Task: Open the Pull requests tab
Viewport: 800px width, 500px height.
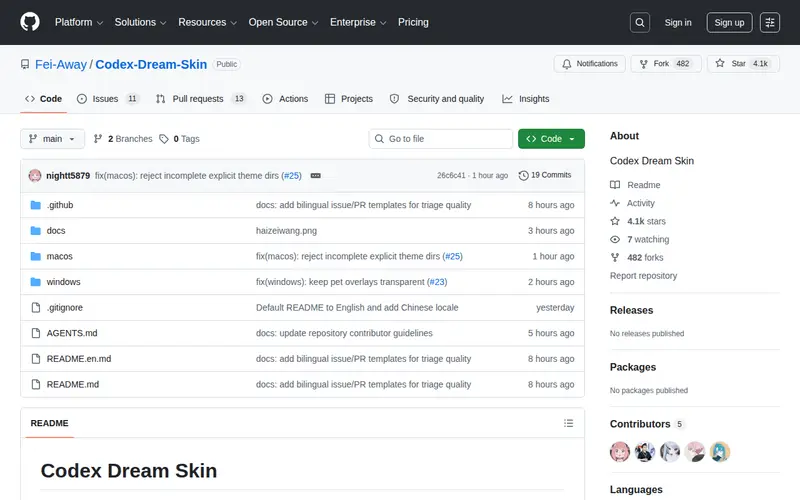Action: click(201, 99)
